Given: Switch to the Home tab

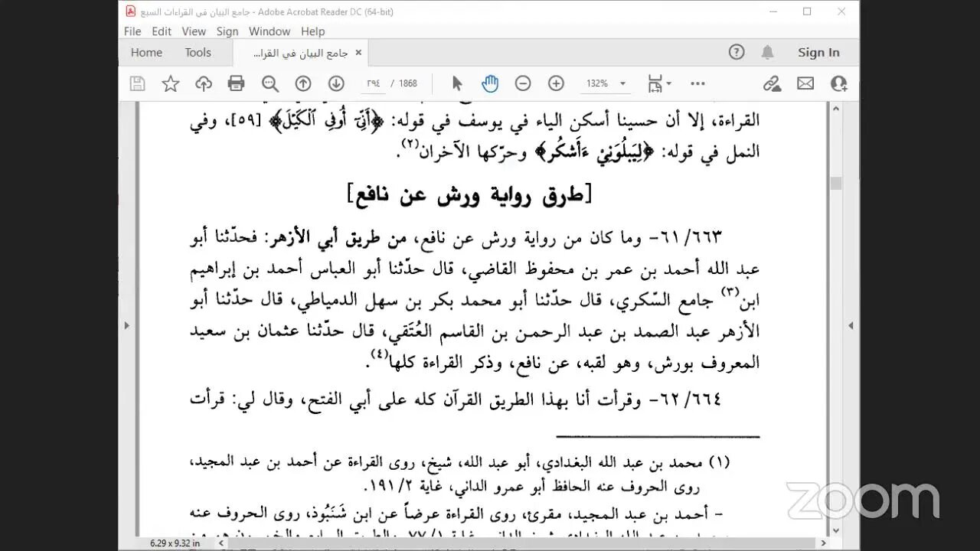Looking at the screenshot, I should point(146,53).
